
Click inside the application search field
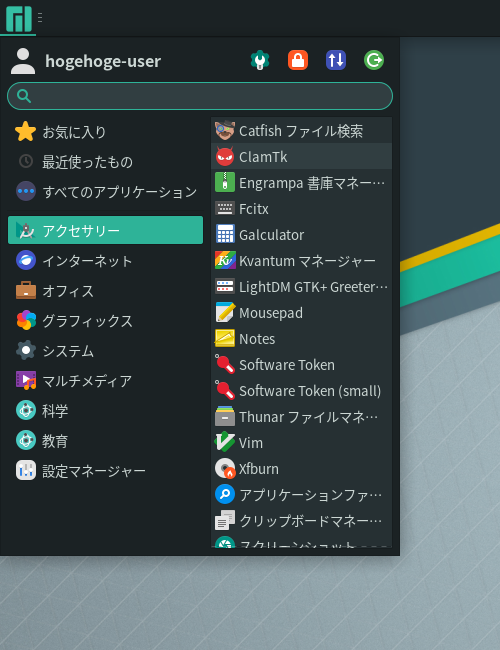pyautogui.click(x=200, y=96)
